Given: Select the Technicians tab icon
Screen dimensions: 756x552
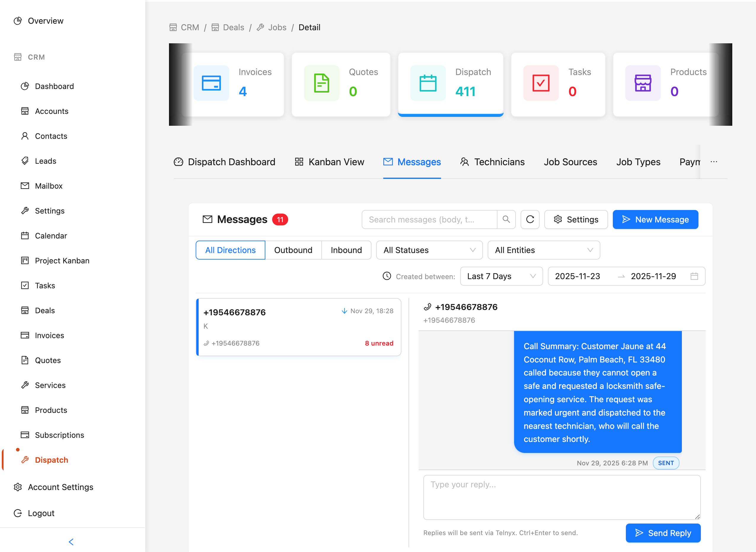Looking at the screenshot, I should 465,162.
